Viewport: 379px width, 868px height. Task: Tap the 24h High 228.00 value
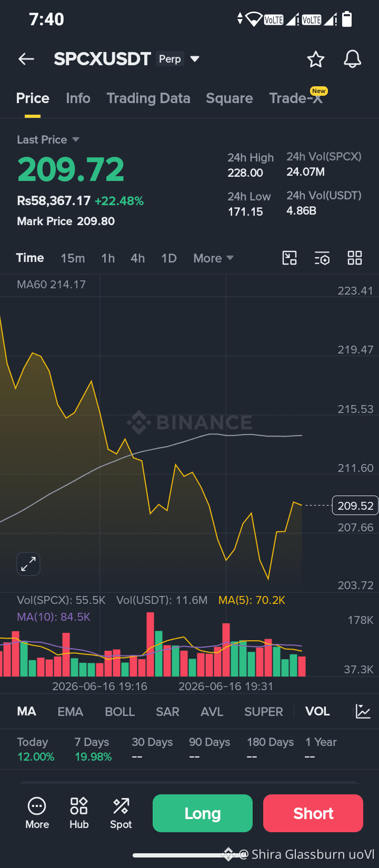[251, 165]
